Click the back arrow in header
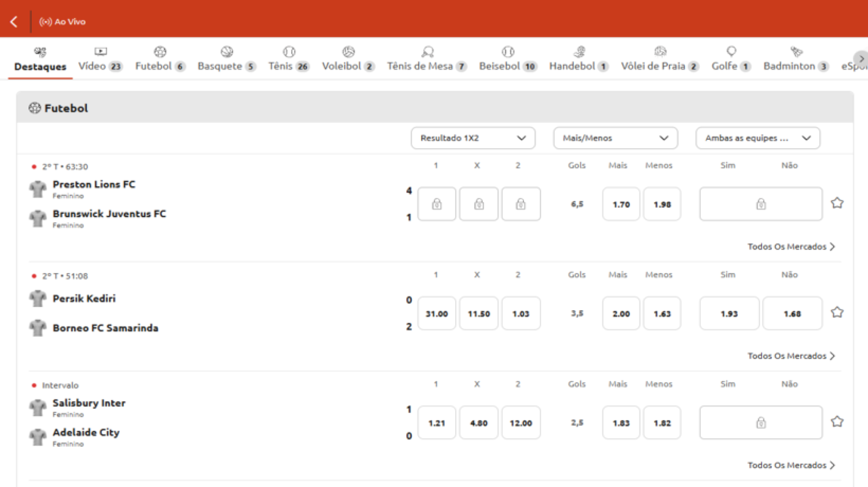 pos(14,22)
